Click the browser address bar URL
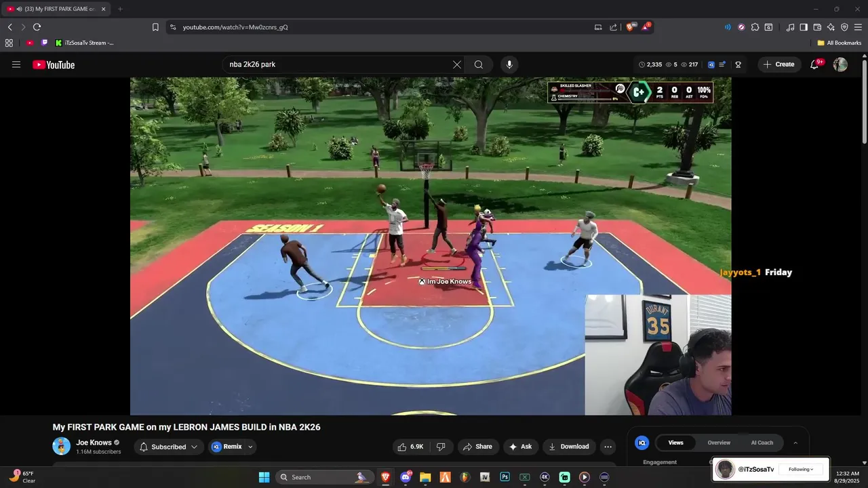Screen dimensions: 868x488 (235, 27)
